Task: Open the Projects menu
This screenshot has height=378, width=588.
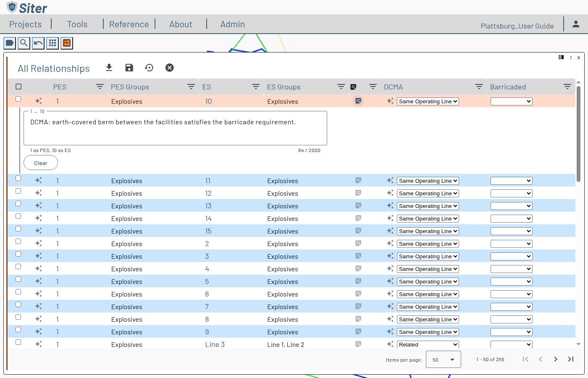Action: (x=26, y=24)
